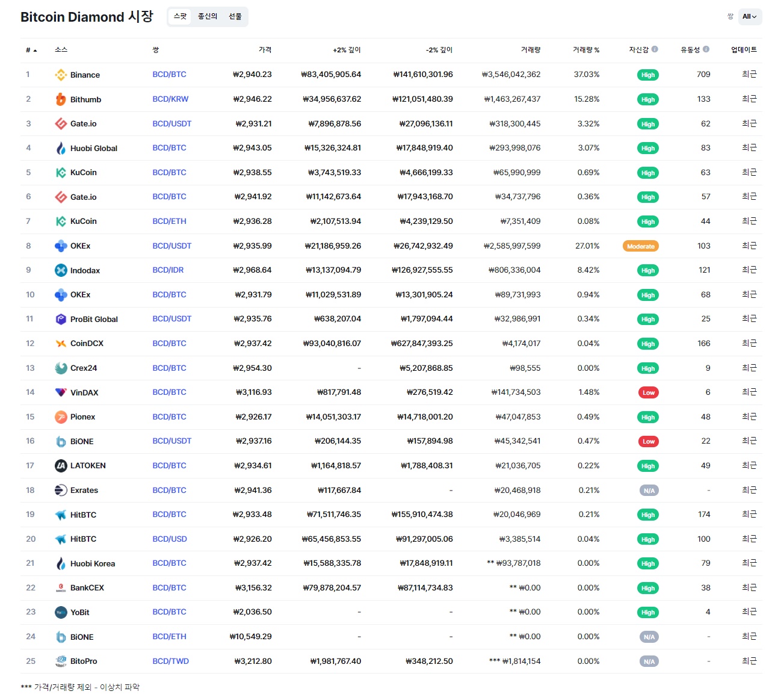772x700 pixels.
Task: Open Indodax BCD/IDR pair link
Action: coord(168,270)
